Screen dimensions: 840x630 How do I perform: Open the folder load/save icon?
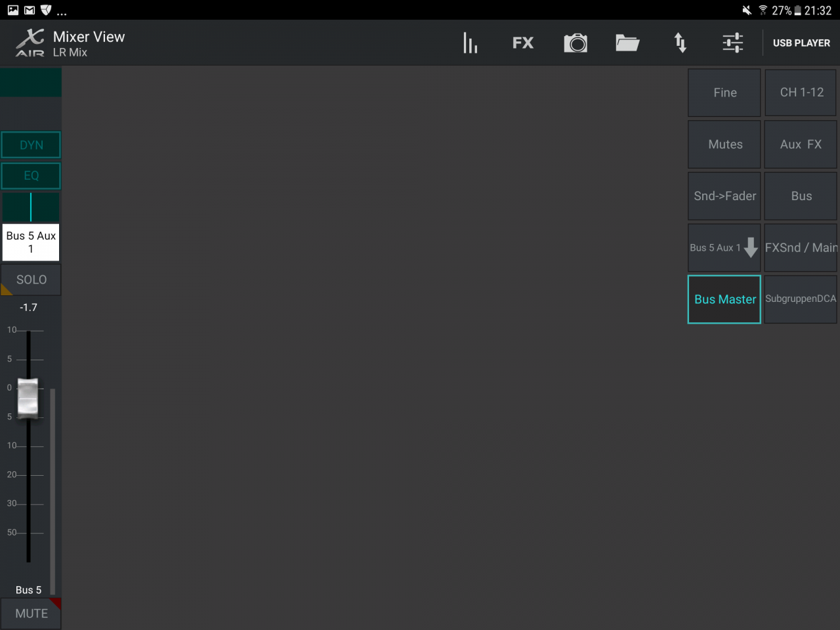point(627,43)
